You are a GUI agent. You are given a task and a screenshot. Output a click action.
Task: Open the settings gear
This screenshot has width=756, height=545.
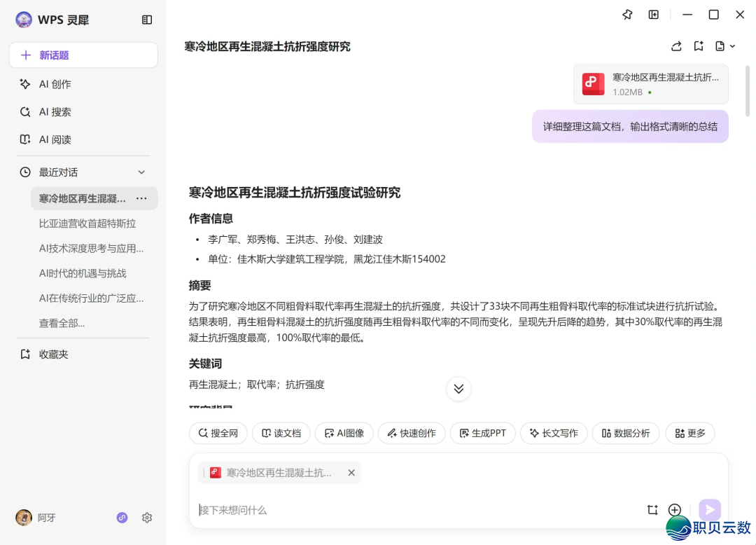(147, 518)
